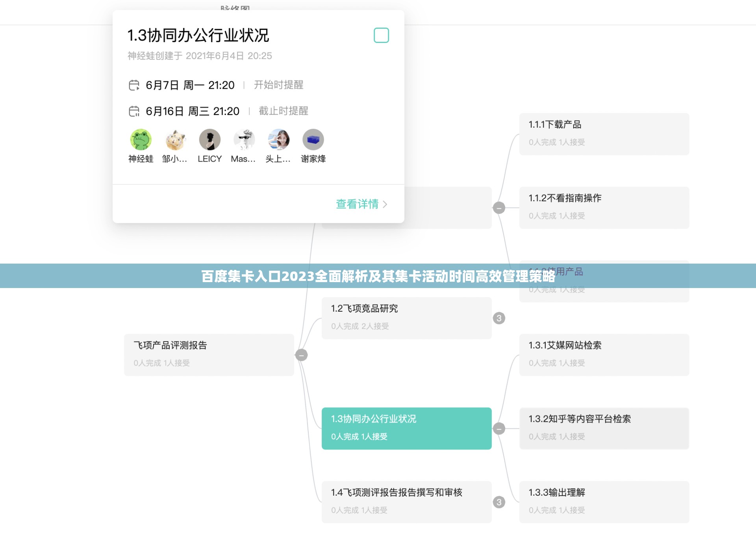756x552 pixels.
Task: Select the 神经蛙 frog avatar
Action: tap(141, 140)
